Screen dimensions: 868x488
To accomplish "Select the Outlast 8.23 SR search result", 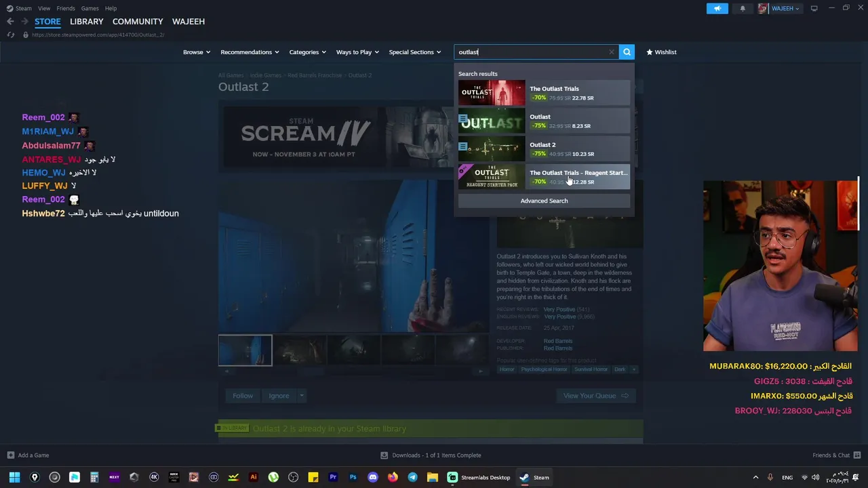I will [544, 121].
